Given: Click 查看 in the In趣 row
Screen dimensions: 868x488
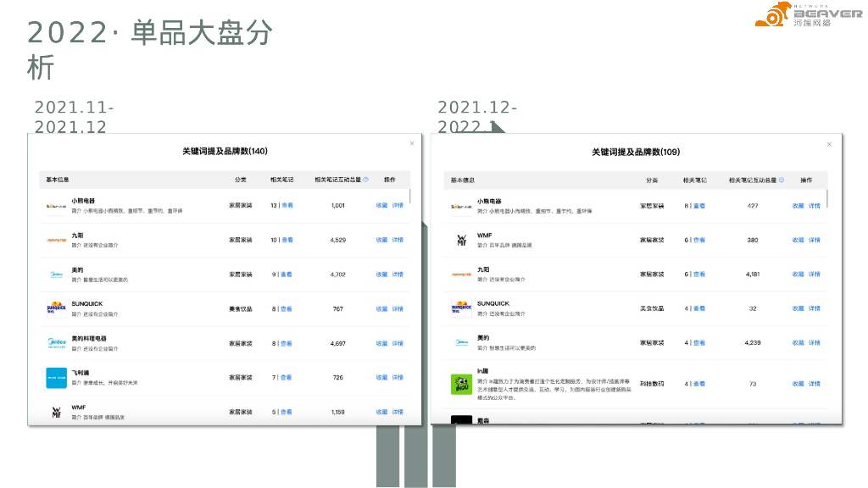Looking at the screenshot, I should pyautogui.click(x=699, y=384).
